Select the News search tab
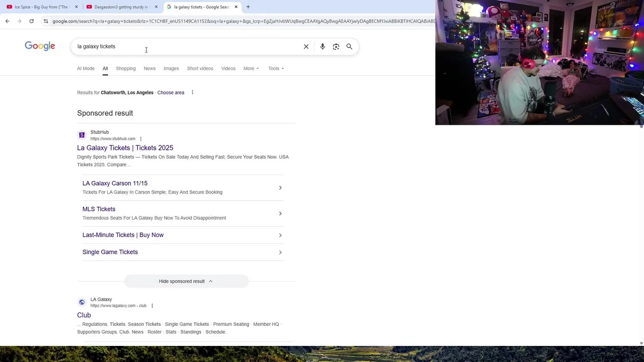 (149, 68)
